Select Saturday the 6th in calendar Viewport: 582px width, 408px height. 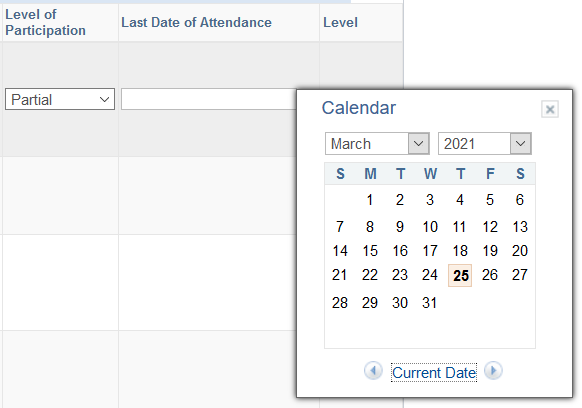pyautogui.click(x=520, y=200)
